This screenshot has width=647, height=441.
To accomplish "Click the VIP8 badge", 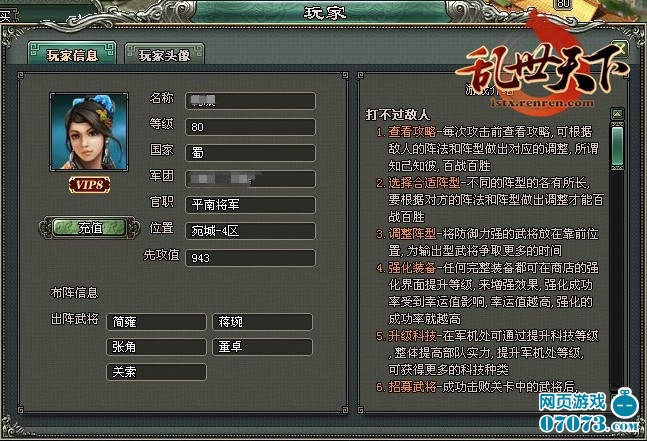I will (x=90, y=185).
